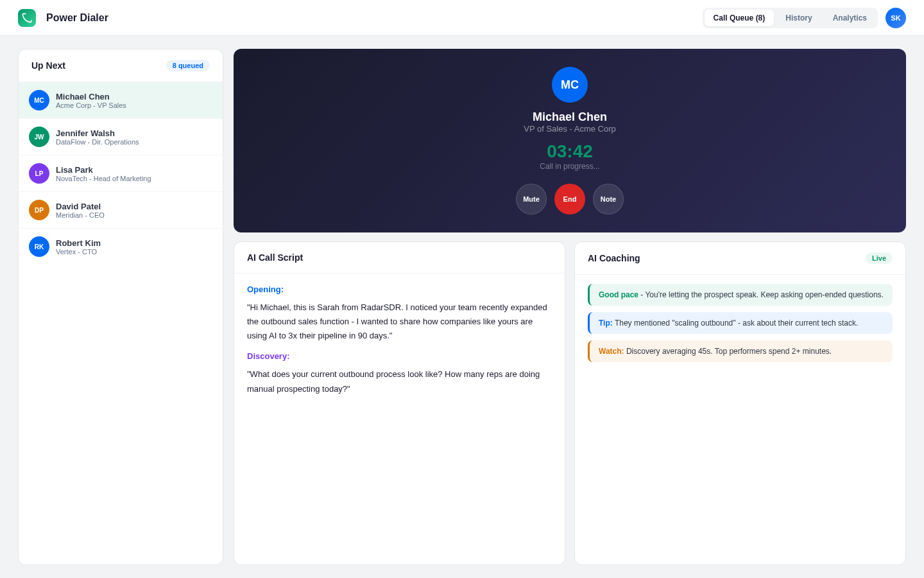Click the Power Dialer title text

[77, 18]
